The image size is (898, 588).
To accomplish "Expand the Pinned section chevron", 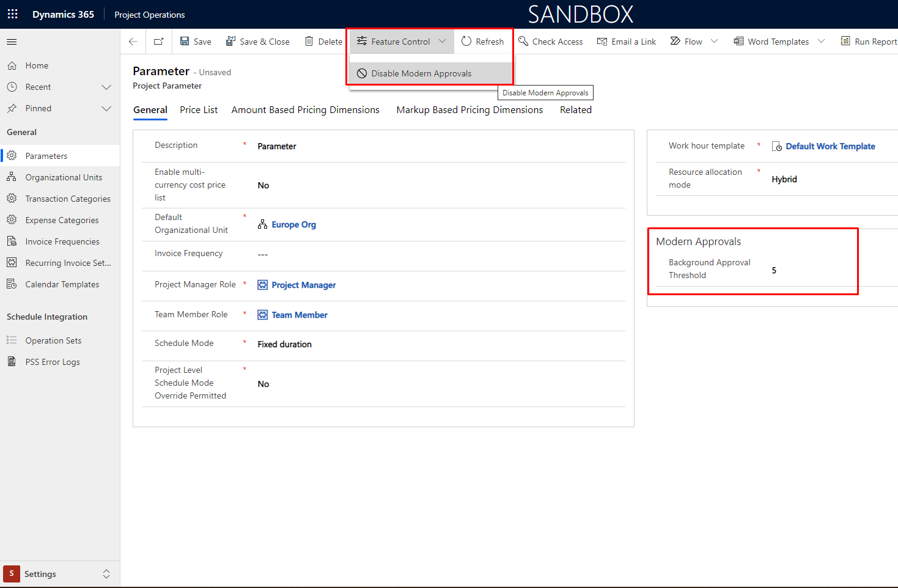I will click(106, 108).
